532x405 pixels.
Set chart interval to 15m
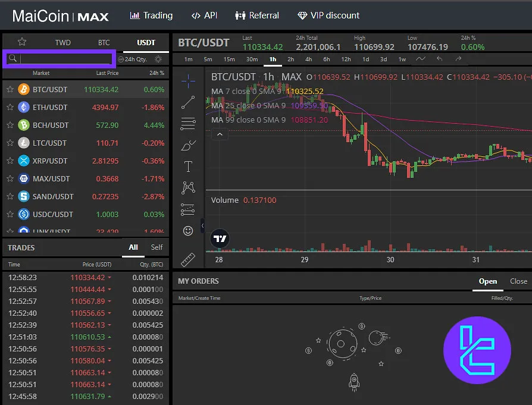click(229, 59)
